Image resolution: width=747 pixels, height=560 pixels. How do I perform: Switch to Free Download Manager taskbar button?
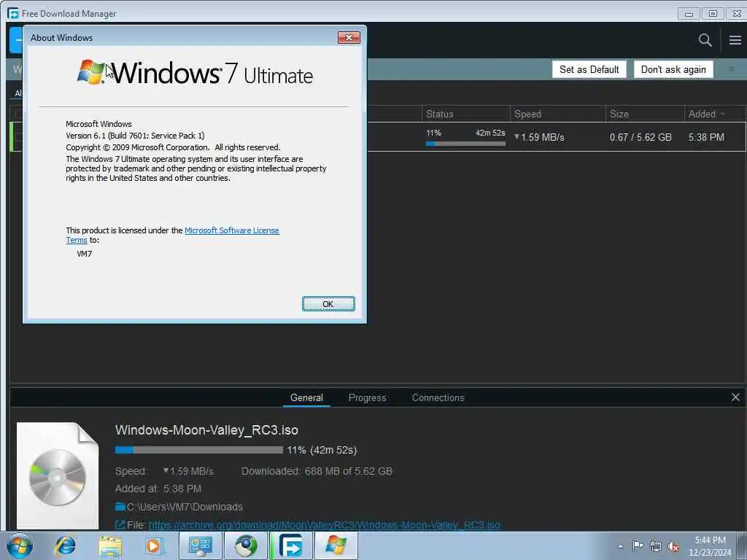click(290, 545)
